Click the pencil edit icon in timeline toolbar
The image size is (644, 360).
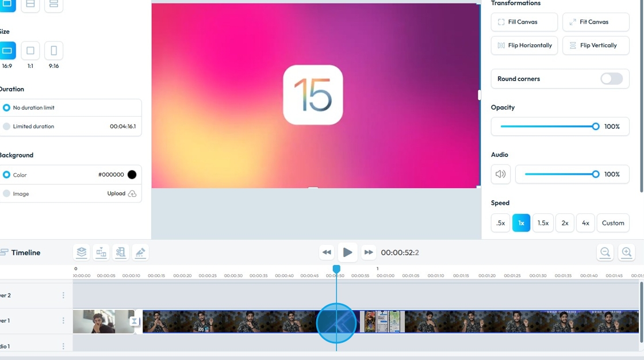coord(140,252)
